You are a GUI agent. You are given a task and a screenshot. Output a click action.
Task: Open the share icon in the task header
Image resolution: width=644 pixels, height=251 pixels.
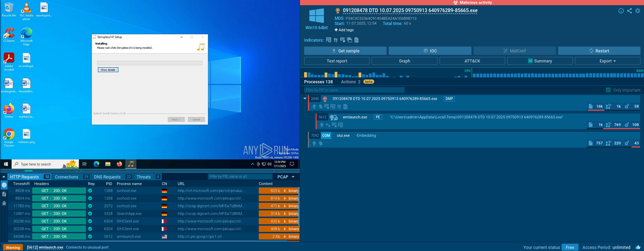629,11
